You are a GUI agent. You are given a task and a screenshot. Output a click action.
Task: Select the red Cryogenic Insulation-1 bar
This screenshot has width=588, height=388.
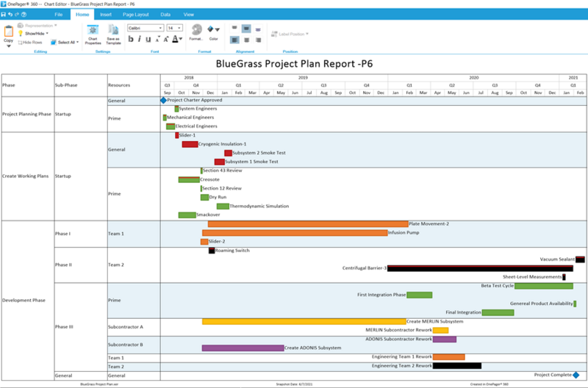[190, 144]
